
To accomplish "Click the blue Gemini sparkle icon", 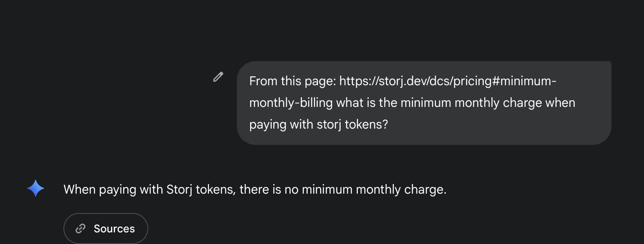I will (36, 188).
